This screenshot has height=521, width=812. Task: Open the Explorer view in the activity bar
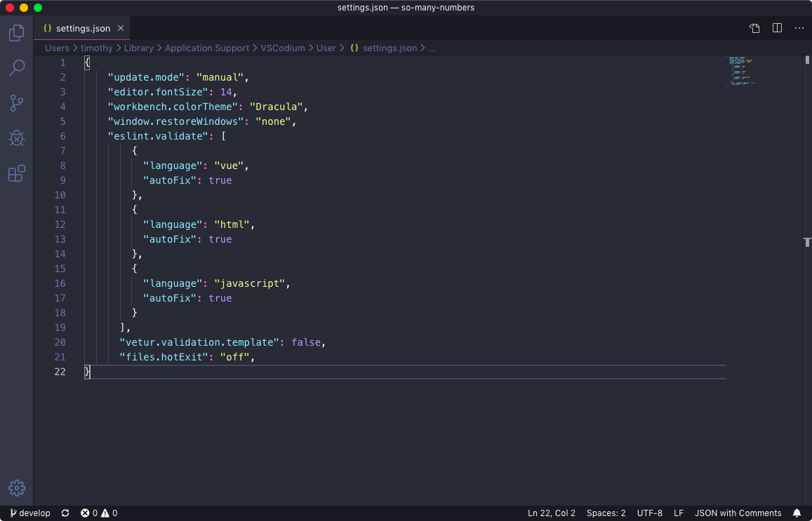tap(16, 32)
